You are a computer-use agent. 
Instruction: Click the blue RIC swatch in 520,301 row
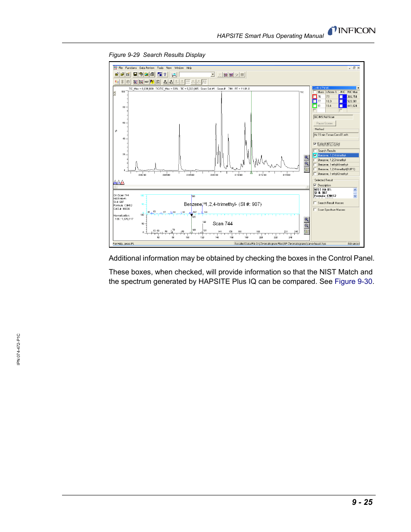point(342,101)
